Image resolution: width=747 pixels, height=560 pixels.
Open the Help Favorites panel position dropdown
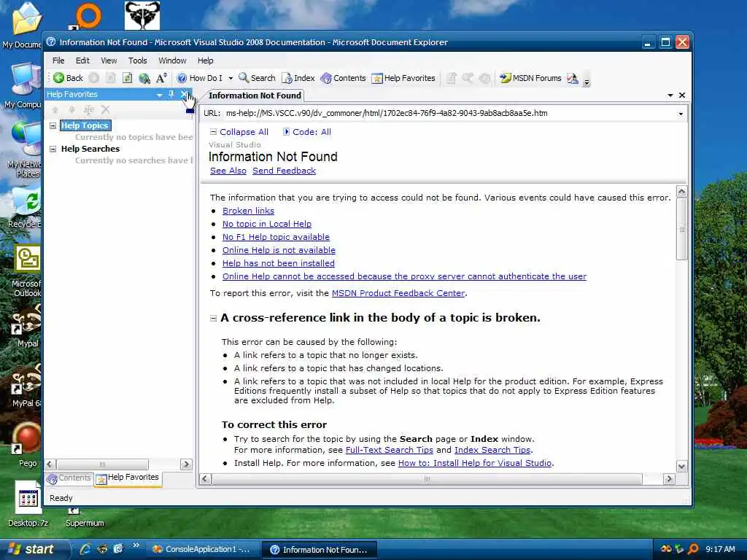(x=159, y=95)
